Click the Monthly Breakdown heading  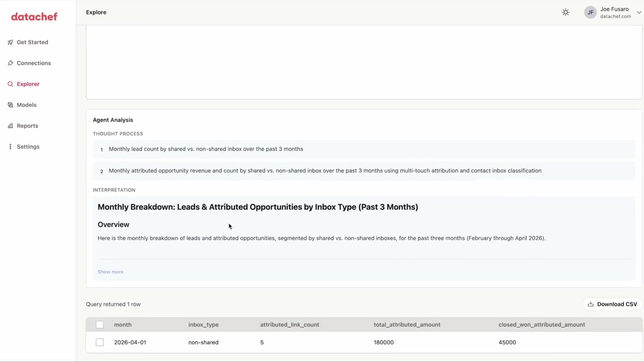258,207
